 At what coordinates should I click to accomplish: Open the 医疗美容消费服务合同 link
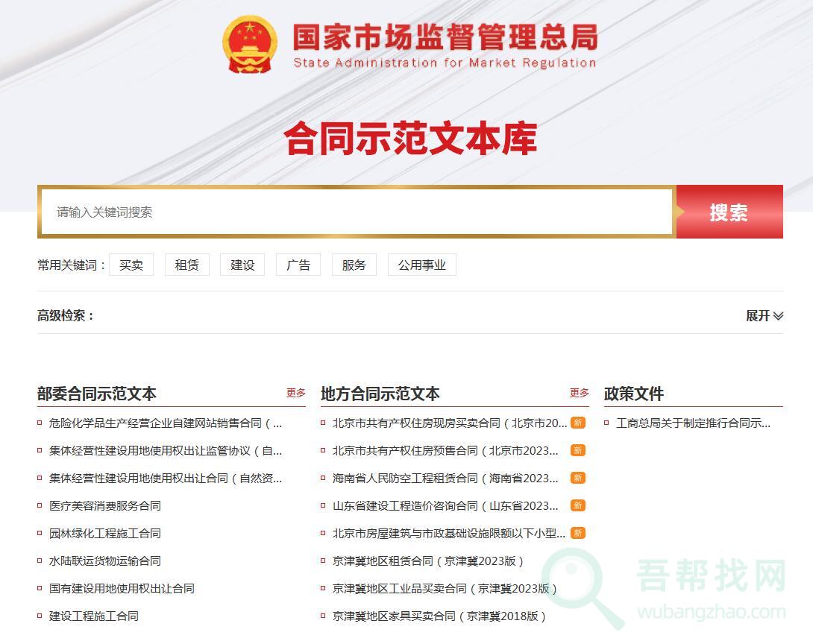pyautogui.click(x=105, y=505)
